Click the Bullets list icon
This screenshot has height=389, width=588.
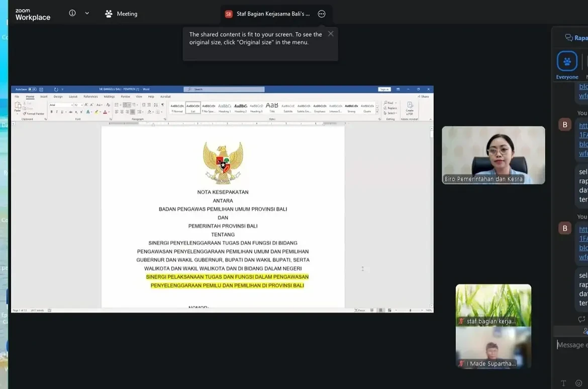point(117,105)
